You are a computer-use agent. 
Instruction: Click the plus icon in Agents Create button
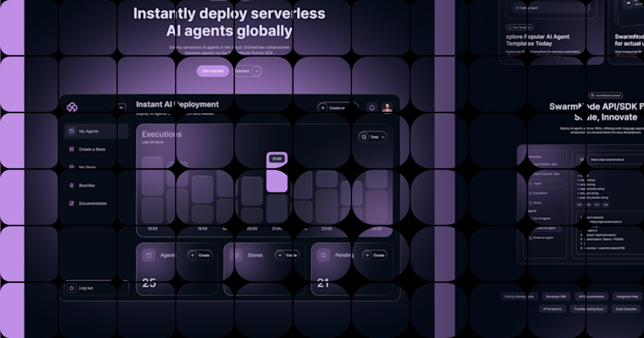(x=193, y=255)
